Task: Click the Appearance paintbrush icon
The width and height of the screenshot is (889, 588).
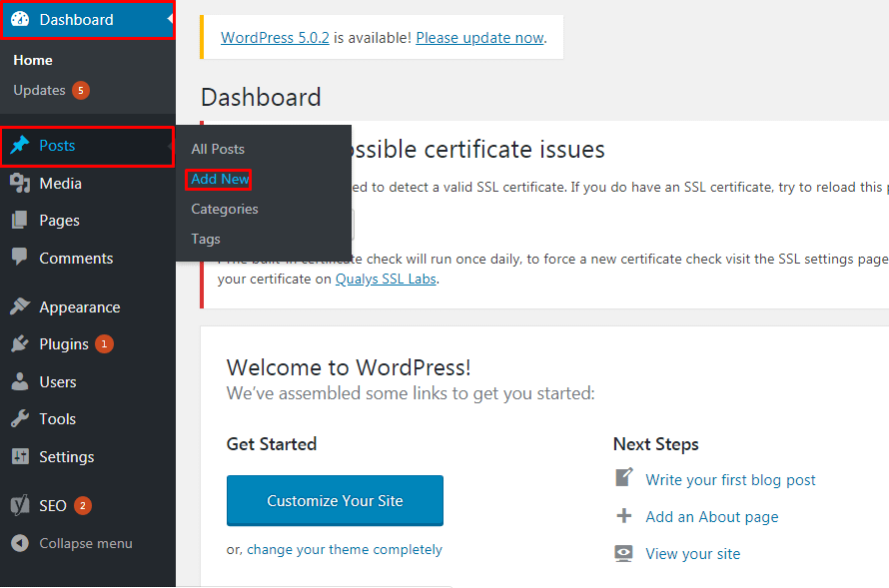Action: [x=20, y=306]
